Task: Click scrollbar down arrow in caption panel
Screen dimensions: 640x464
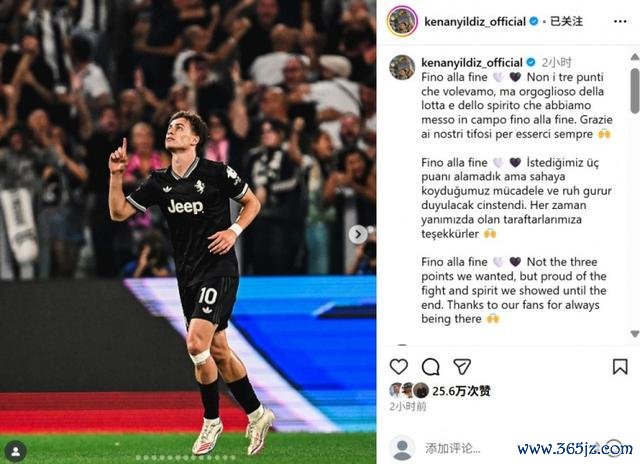Action: (635, 334)
